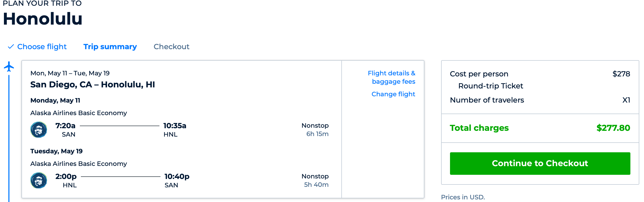Click the 2:00p return departure time
The height and width of the screenshot is (202, 644).
coord(66,176)
